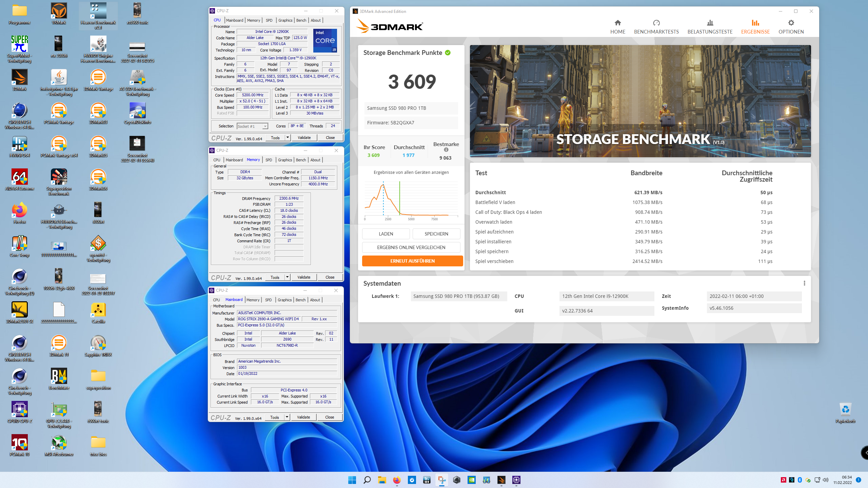The image size is (868, 488).
Task: Open SPD tab in the Memory CPU-Z window
Action: [269, 160]
